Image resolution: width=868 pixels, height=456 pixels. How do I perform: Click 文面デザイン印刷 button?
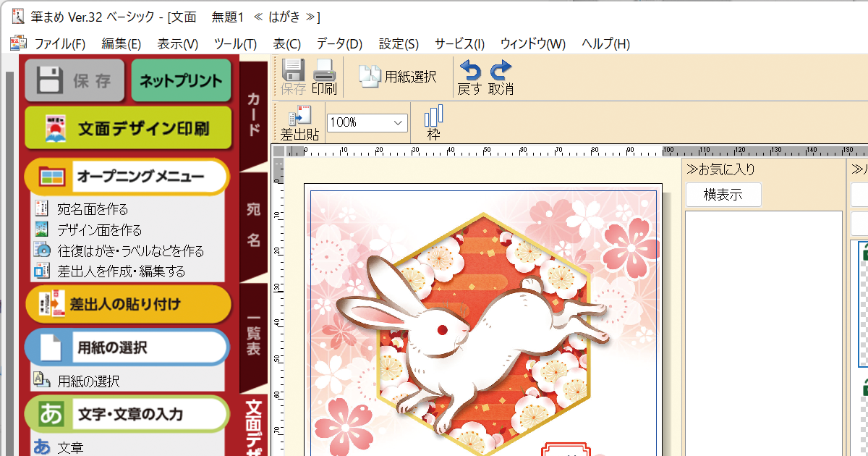(128, 128)
